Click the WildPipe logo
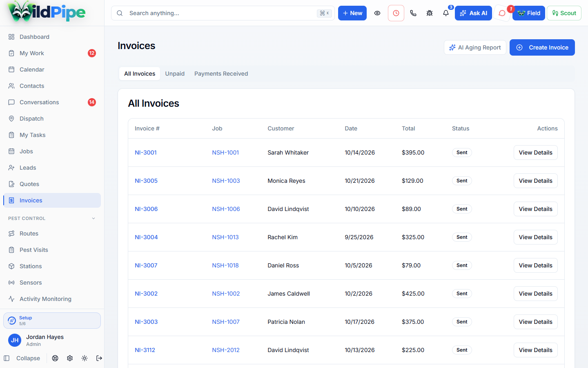The height and width of the screenshot is (368, 588). pyautogui.click(x=47, y=12)
